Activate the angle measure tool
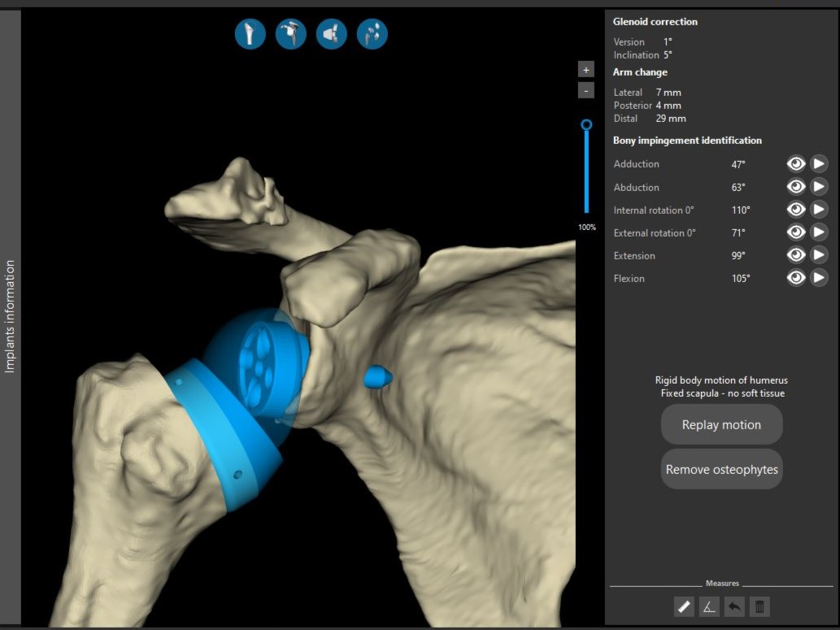 coord(709,606)
